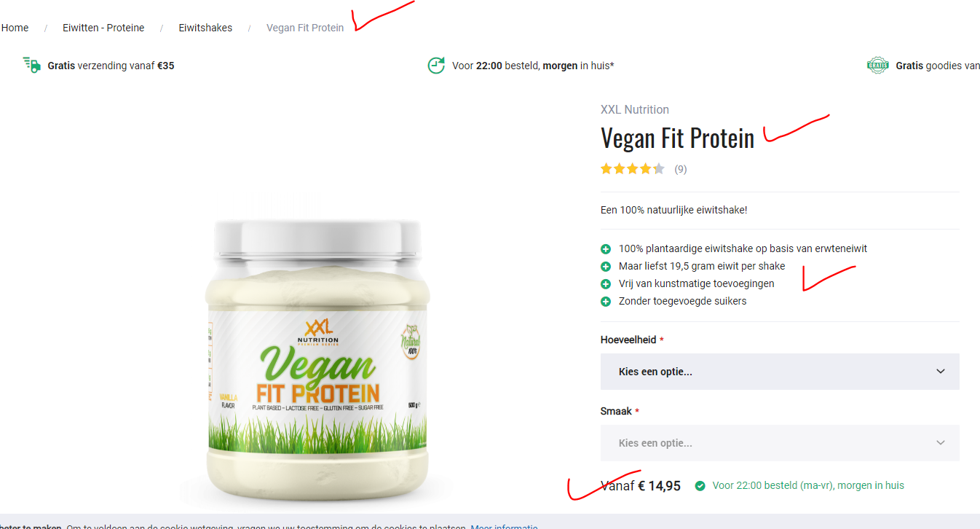Click the XXL Nutrition brand link

(635, 109)
